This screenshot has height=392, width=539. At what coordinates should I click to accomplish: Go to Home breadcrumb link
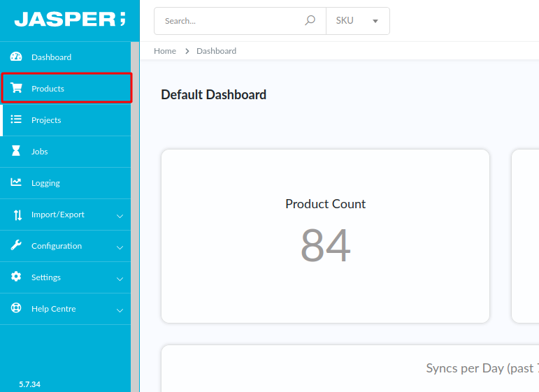click(x=165, y=51)
